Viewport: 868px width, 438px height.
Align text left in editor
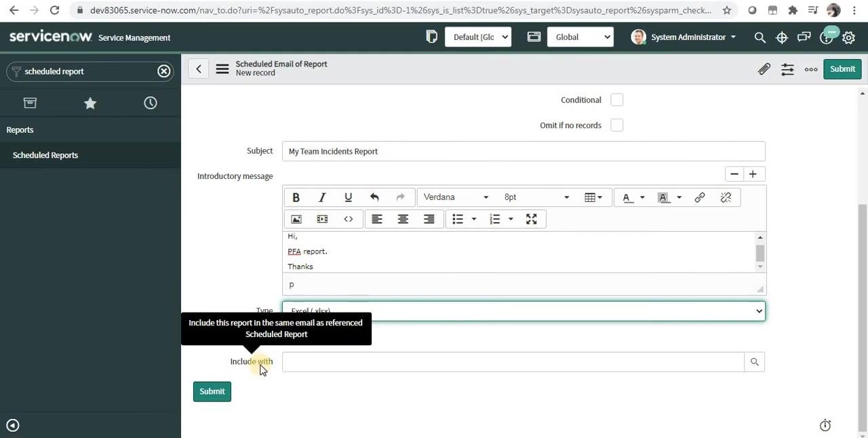pyautogui.click(x=377, y=219)
